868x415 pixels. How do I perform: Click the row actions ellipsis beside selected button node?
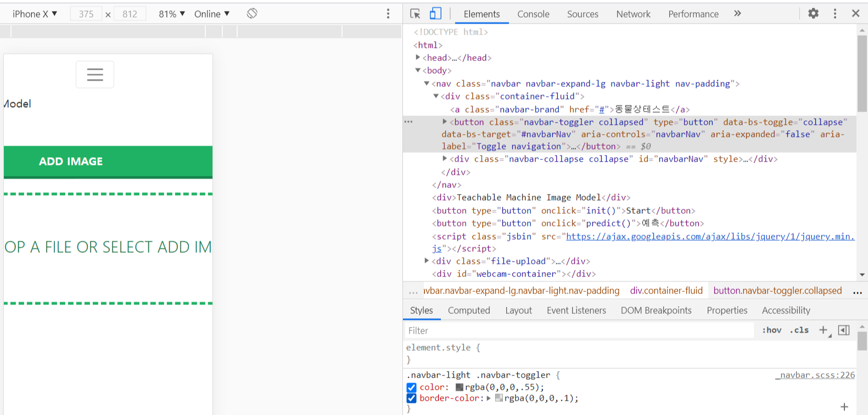point(408,121)
